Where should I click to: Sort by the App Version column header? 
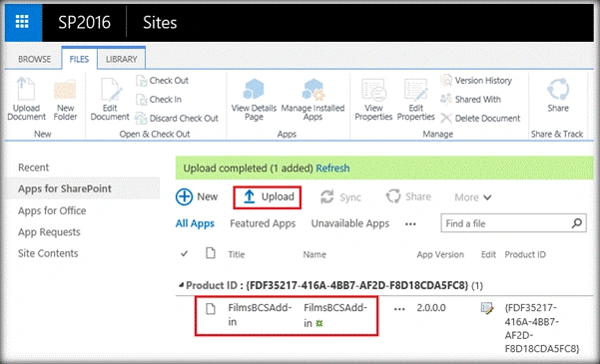click(440, 254)
